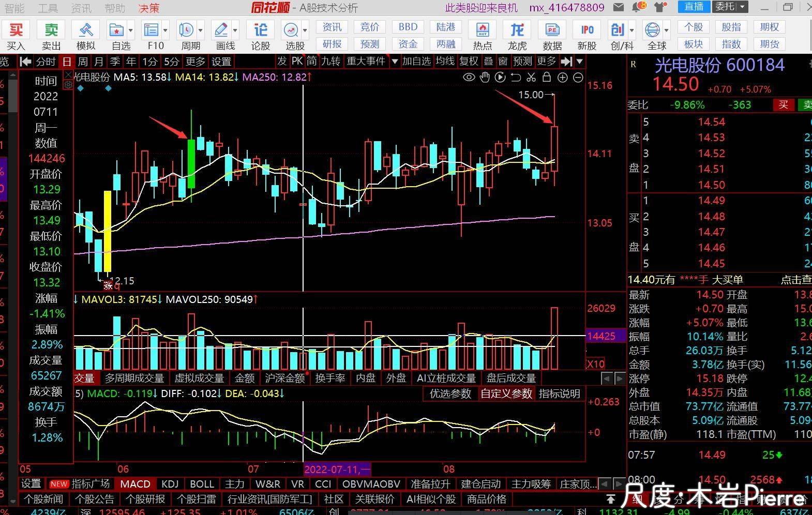Switch to the KDJ indicator tab

click(x=170, y=484)
